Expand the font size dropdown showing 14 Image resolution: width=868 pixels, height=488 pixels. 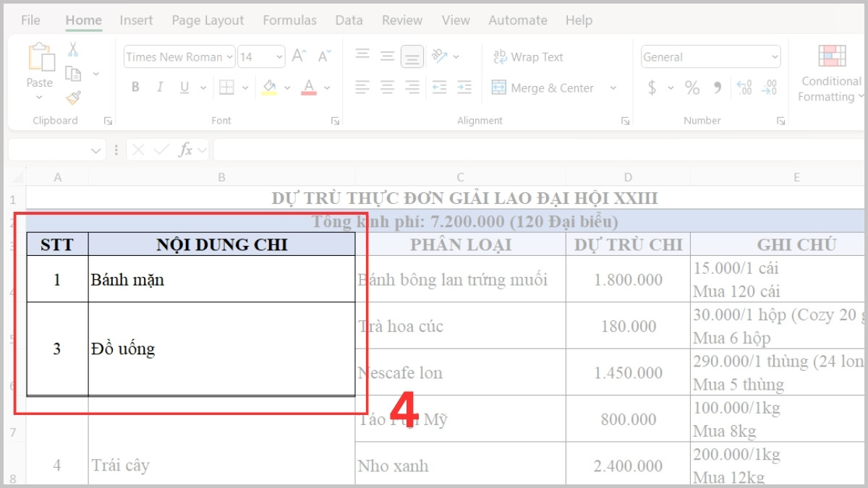(x=281, y=56)
